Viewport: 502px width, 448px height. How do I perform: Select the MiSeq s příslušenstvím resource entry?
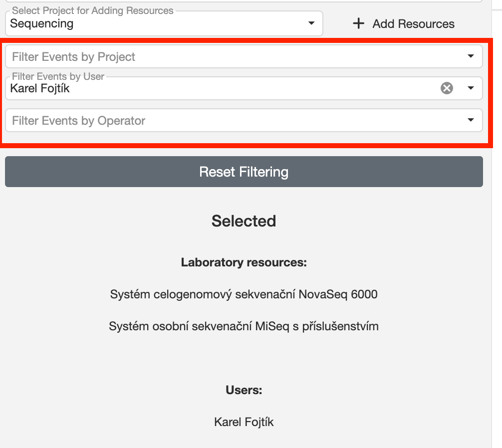[244, 326]
